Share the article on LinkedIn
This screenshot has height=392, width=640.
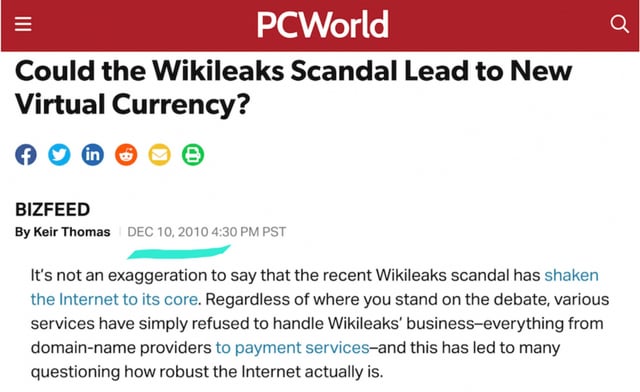(93, 155)
